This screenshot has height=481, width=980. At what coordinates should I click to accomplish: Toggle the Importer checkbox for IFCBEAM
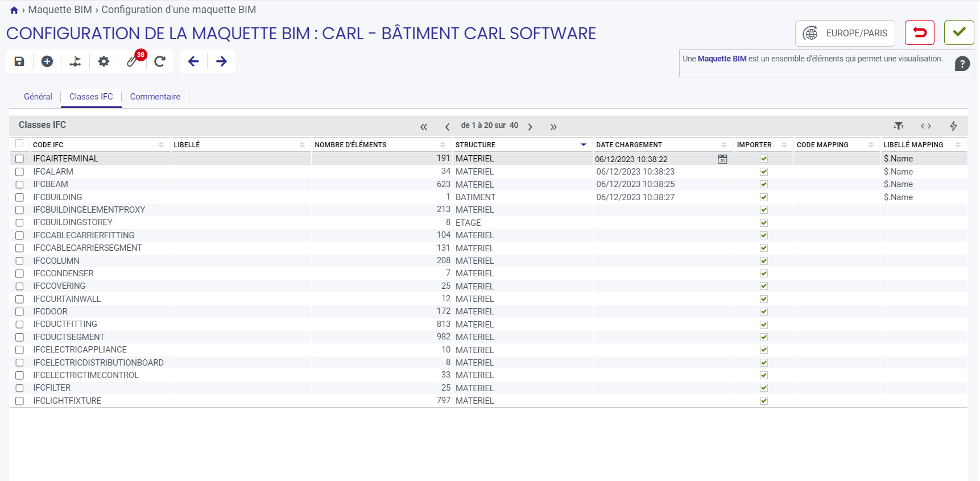764,184
